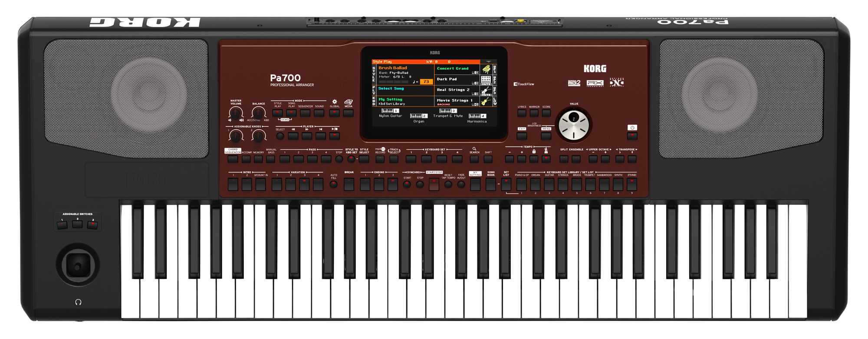This screenshot has width=868, height=339.
Task: Select the UP1 track tab on display
Action: pos(494,70)
